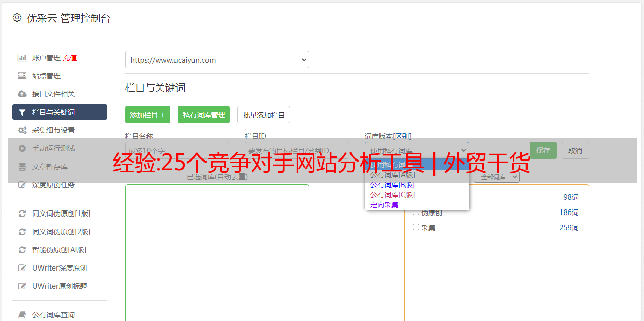This screenshot has height=321, width=644.
Task: Click the cloud upload icon for 接口文件相关
Action: point(22,94)
